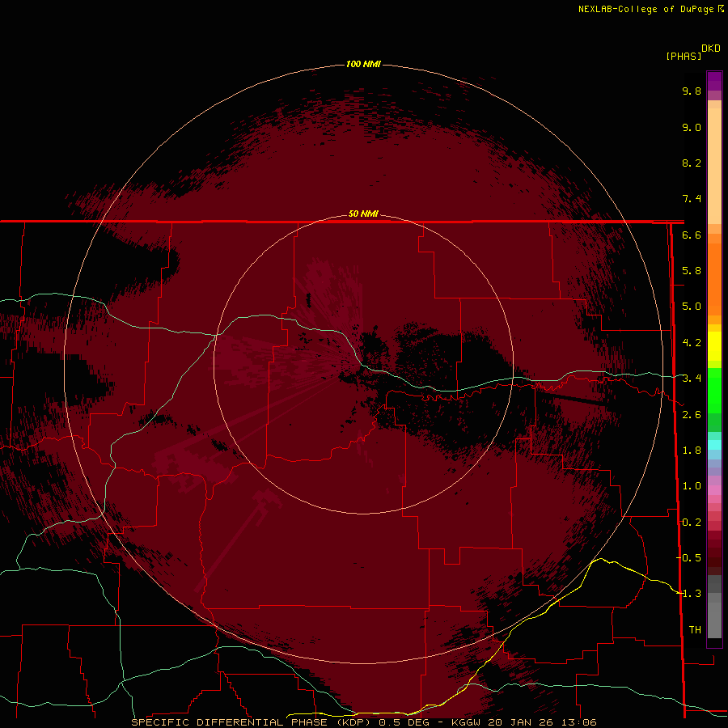Click the "TH" threshold label on the legend

[695, 630]
